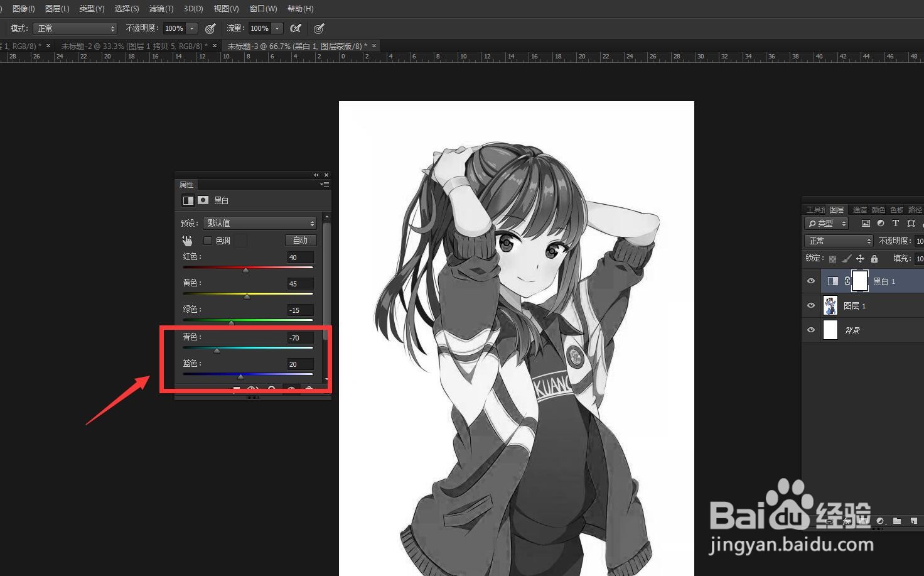Collapse the 属性 panel with double-arrow icon
The image size is (924, 576).
pyautogui.click(x=316, y=175)
